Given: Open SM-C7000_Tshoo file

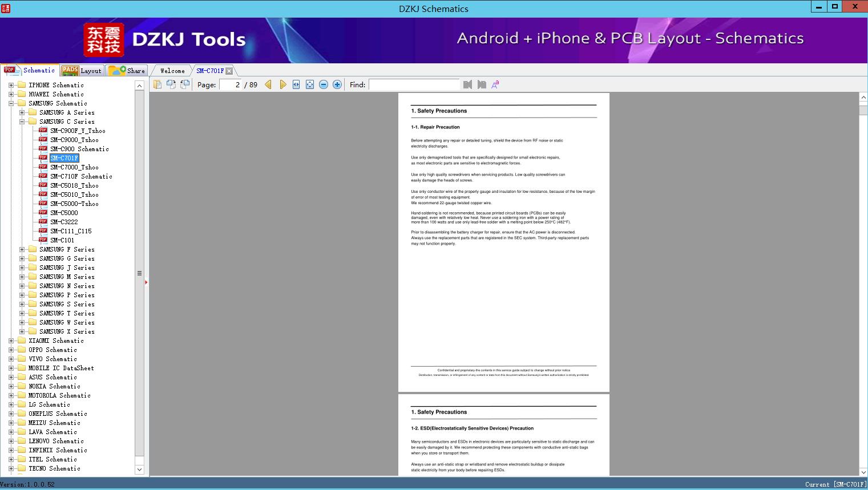Looking at the screenshot, I should pyautogui.click(x=74, y=167).
